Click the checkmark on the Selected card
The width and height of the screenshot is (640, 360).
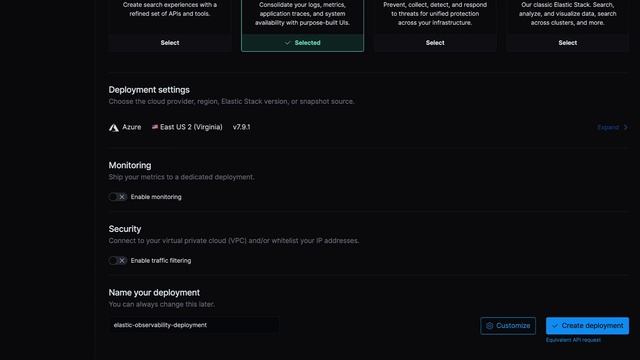click(287, 43)
